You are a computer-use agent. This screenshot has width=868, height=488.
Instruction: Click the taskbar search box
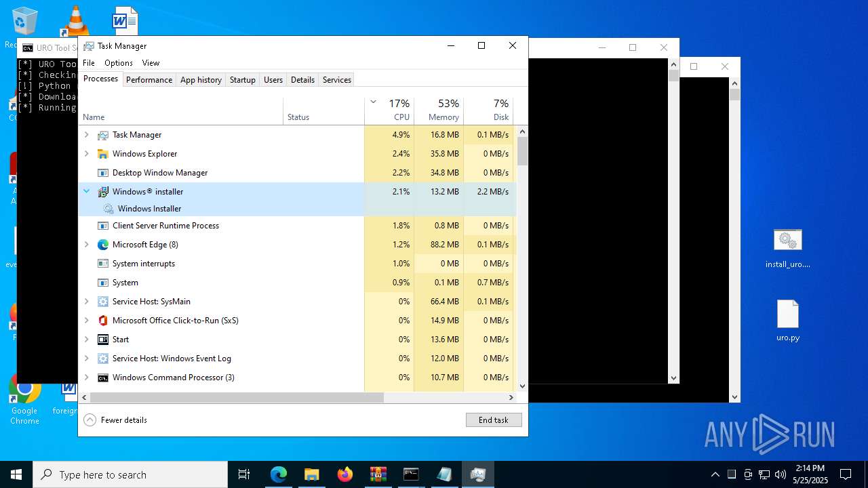pyautogui.click(x=130, y=474)
